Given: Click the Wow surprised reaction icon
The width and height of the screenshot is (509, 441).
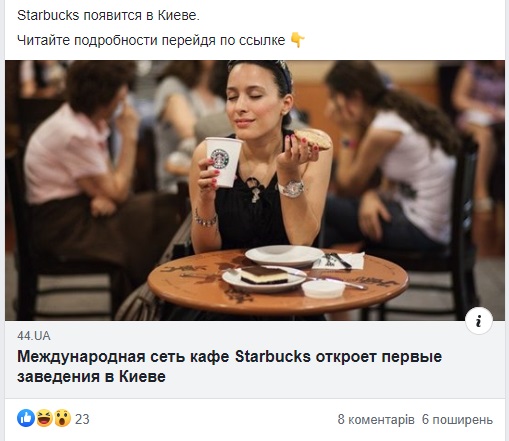Looking at the screenshot, I should pos(62,418).
